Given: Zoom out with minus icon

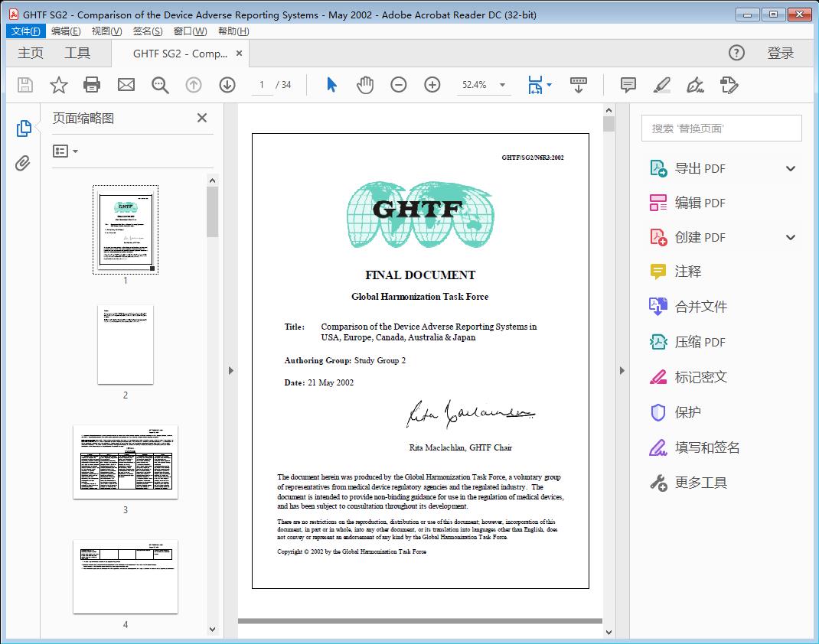Looking at the screenshot, I should [399, 85].
